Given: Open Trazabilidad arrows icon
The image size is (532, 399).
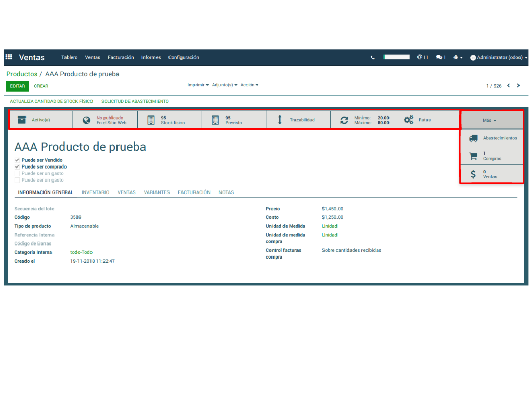Looking at the screenshot, I should coord(280,120).
